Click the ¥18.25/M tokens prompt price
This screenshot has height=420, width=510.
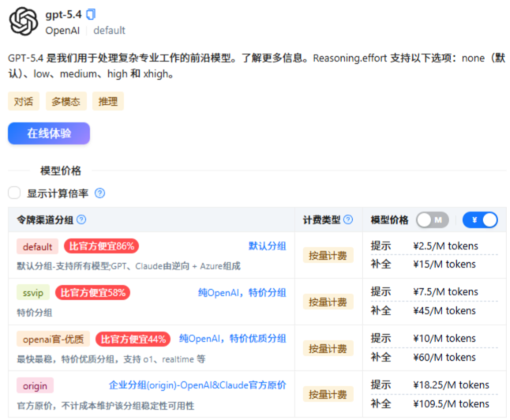click(451, 384)
